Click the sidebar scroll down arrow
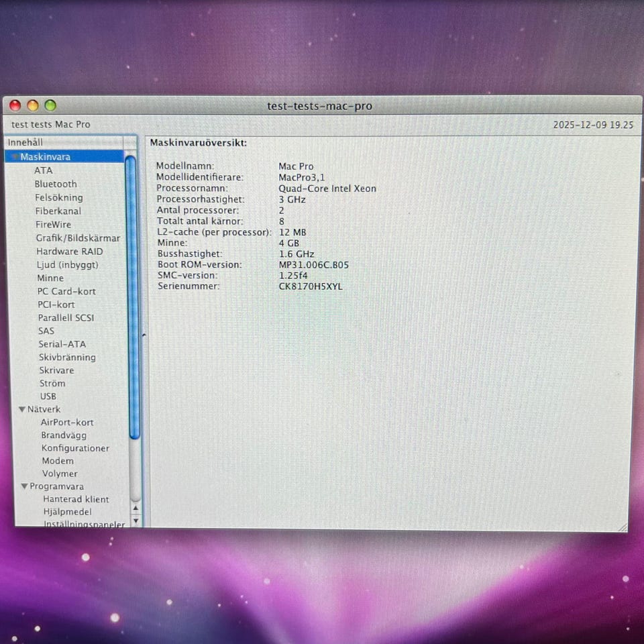 (x=136, y=521)
